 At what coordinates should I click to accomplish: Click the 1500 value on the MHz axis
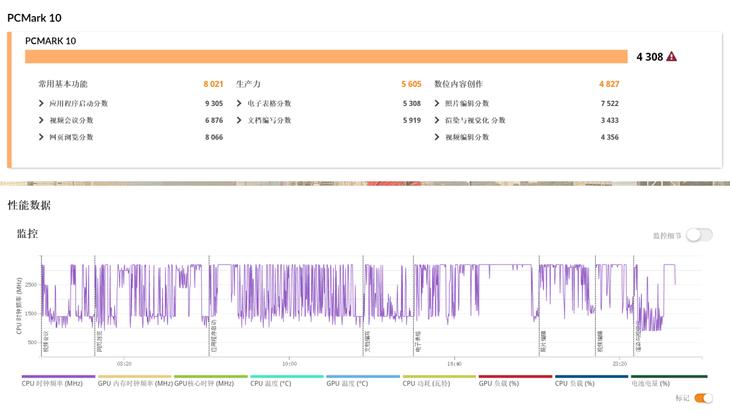click(x=31, y=313)
